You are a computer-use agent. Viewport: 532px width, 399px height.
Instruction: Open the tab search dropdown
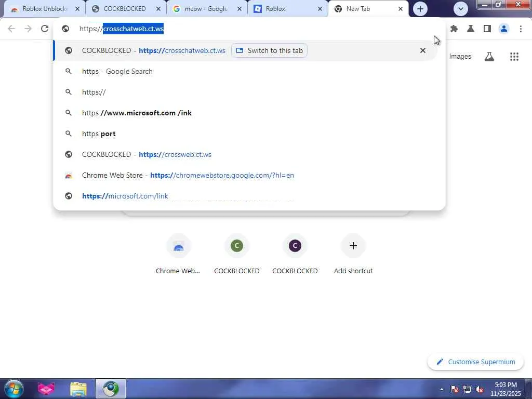(x=461, y=9)
